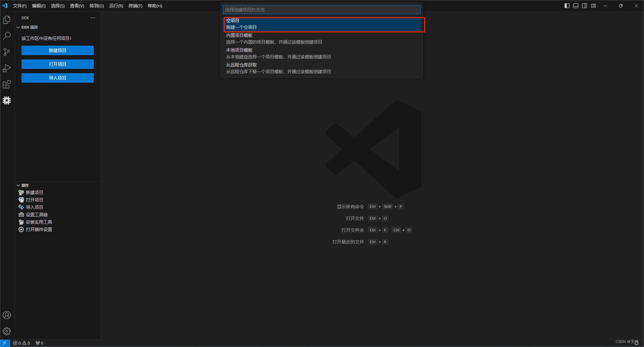Click the 导入项目 icon in 操作 list
The image size is (644, 347).
coord(21,207)
